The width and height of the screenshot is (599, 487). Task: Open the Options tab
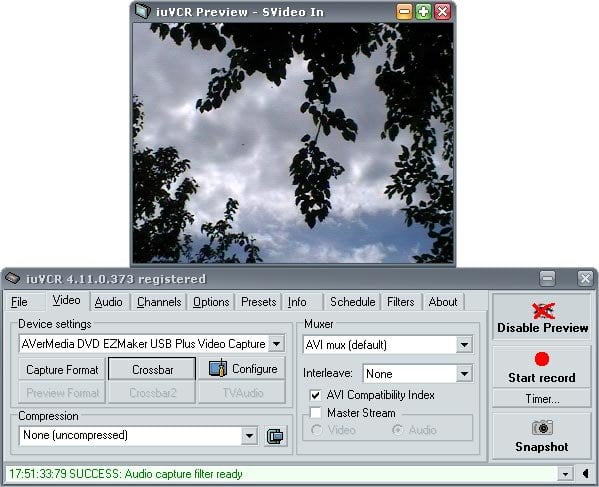[x=211, y=302]
